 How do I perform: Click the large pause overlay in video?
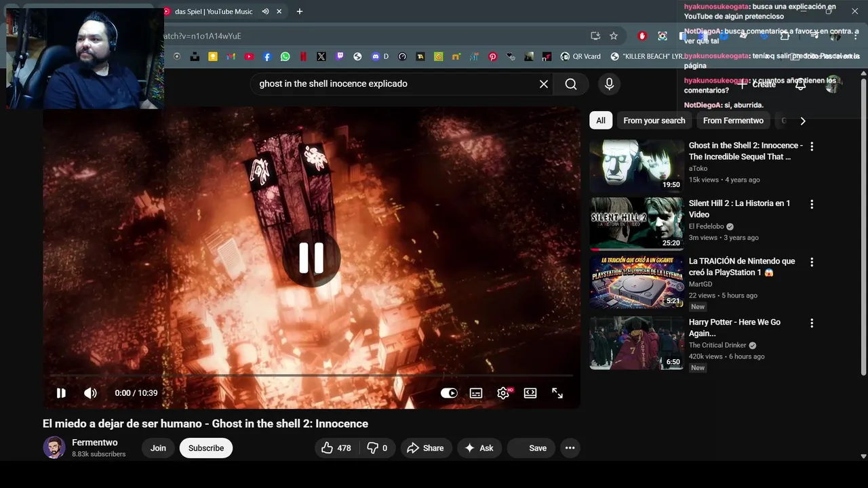point(311,258)
